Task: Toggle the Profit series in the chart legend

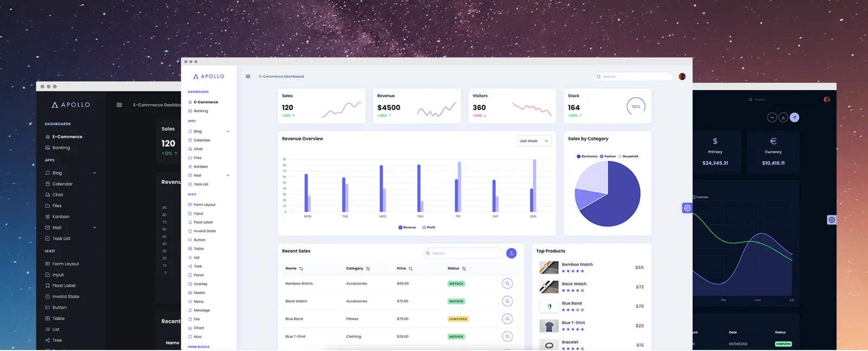Action: click(x=429, y=227)
